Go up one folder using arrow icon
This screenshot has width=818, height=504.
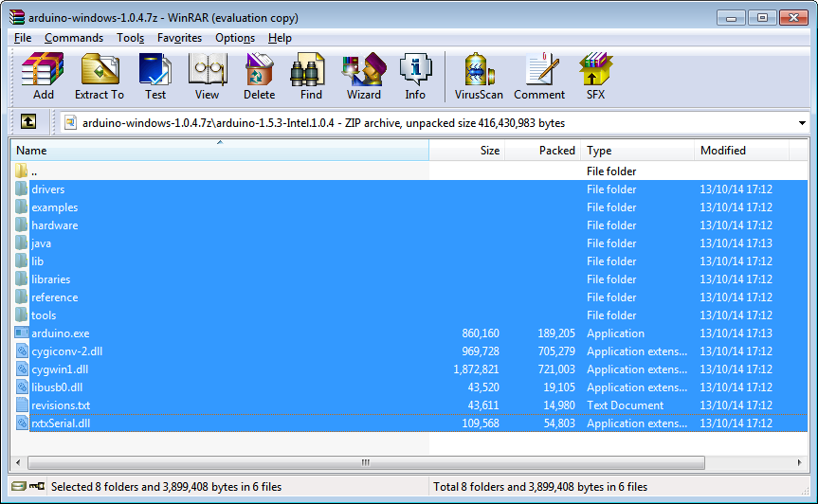pos(28,122)
